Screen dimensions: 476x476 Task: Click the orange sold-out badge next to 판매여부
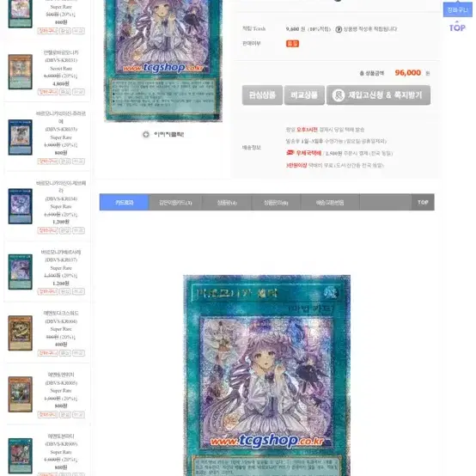click(x=292, y=44)
